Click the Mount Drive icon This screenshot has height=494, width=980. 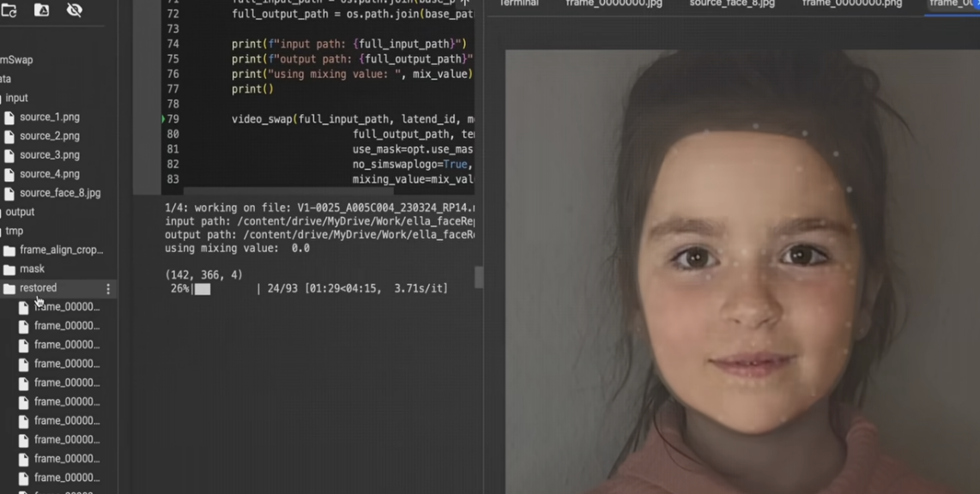point(41,10)
